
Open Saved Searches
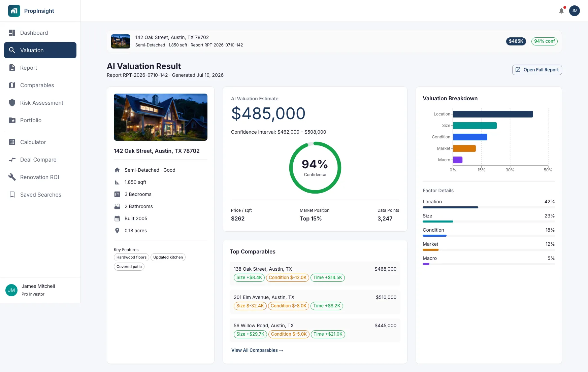[x=40, y=195]
